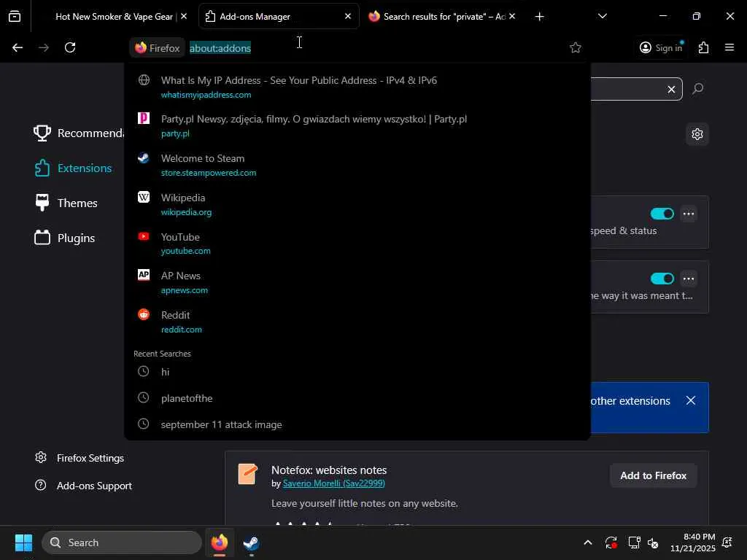Open Notefox: websites notes title
Screen dimensions: 747x560
(x=329, y=470)
